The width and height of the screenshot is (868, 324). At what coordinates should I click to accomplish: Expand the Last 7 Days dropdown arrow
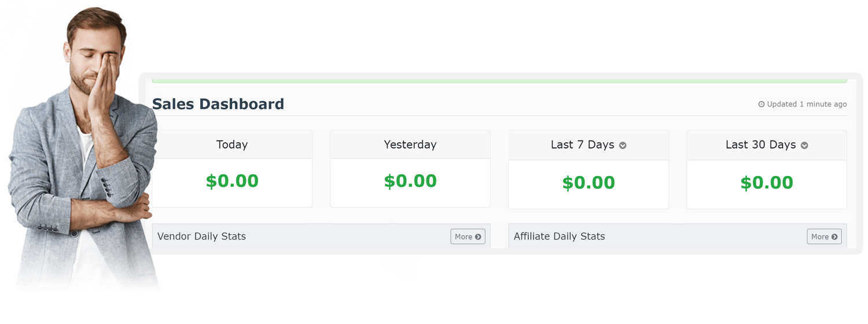tap(623, 146)
